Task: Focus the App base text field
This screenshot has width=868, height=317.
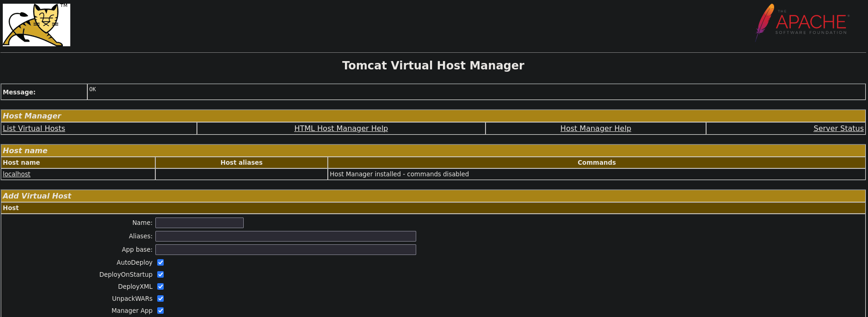Action: click(286, 249)
